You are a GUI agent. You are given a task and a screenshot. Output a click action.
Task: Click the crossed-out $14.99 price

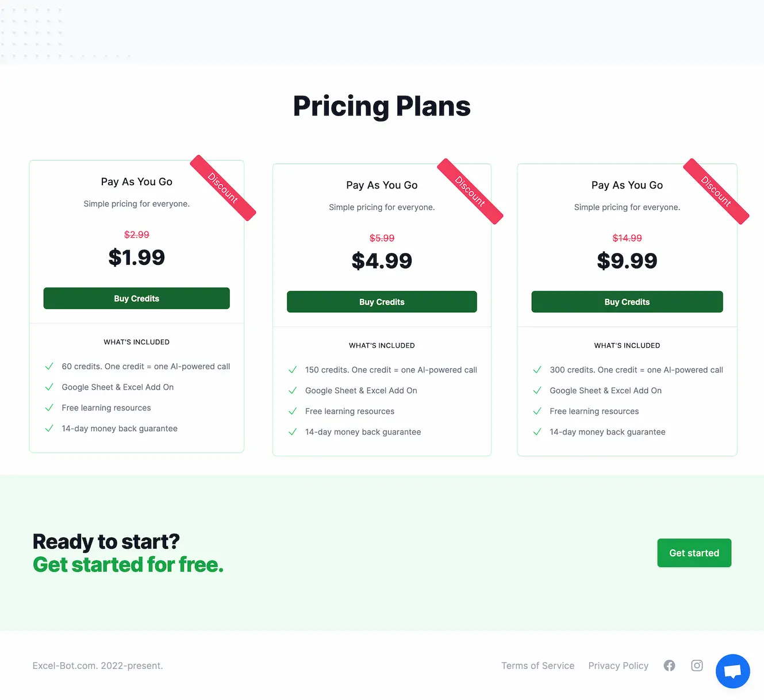pos(627,238)
